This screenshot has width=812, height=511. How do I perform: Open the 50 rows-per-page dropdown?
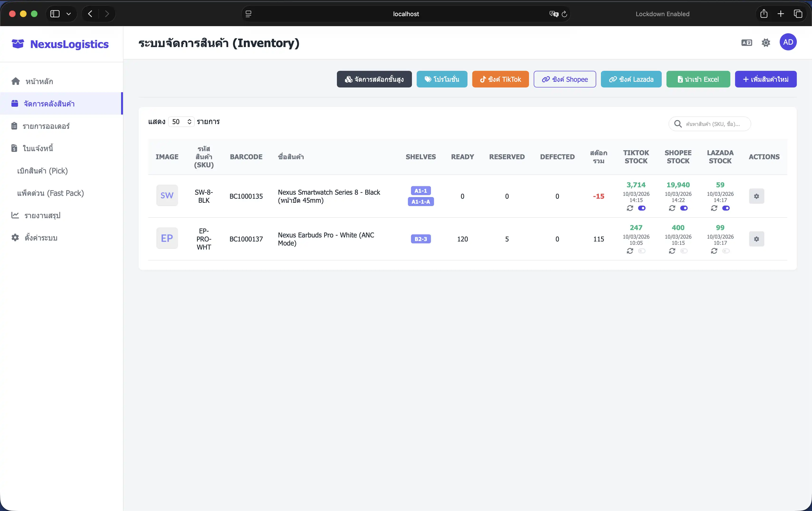(x=181, y=122)
